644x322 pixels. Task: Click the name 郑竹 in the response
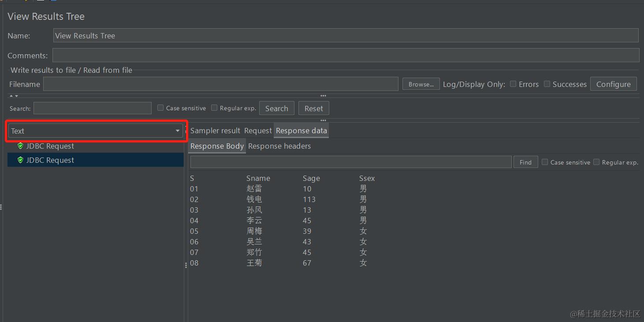254,252
